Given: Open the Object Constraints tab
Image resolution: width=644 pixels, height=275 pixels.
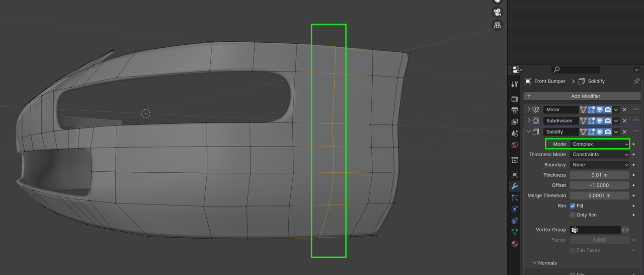Looking at the screenshot, I should pyautogui.click(x=514, y=221).
